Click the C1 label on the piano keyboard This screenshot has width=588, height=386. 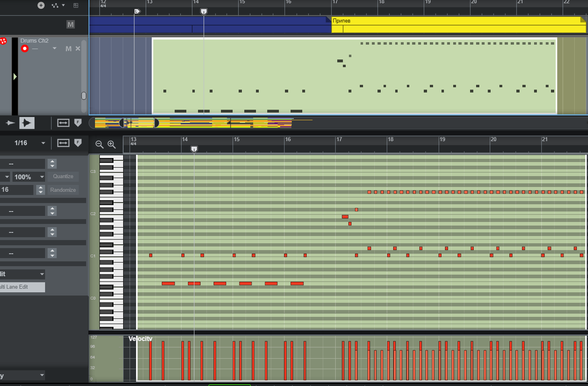93,256
